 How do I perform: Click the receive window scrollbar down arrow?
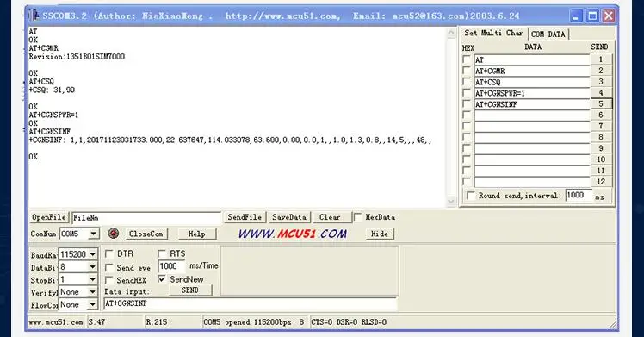coord(451,201)
